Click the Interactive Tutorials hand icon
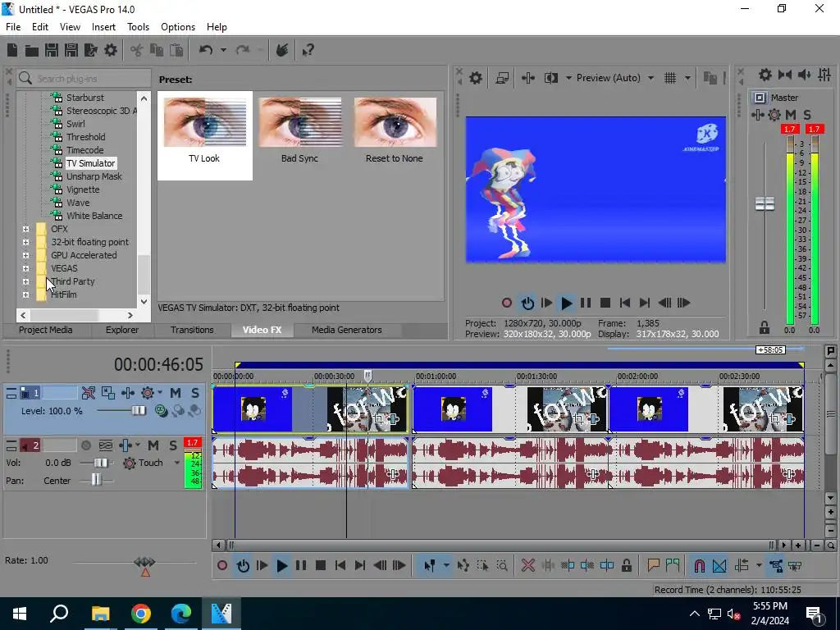This screenshot has width=840, height=630. pyautogui.click(x=282, y=50)
